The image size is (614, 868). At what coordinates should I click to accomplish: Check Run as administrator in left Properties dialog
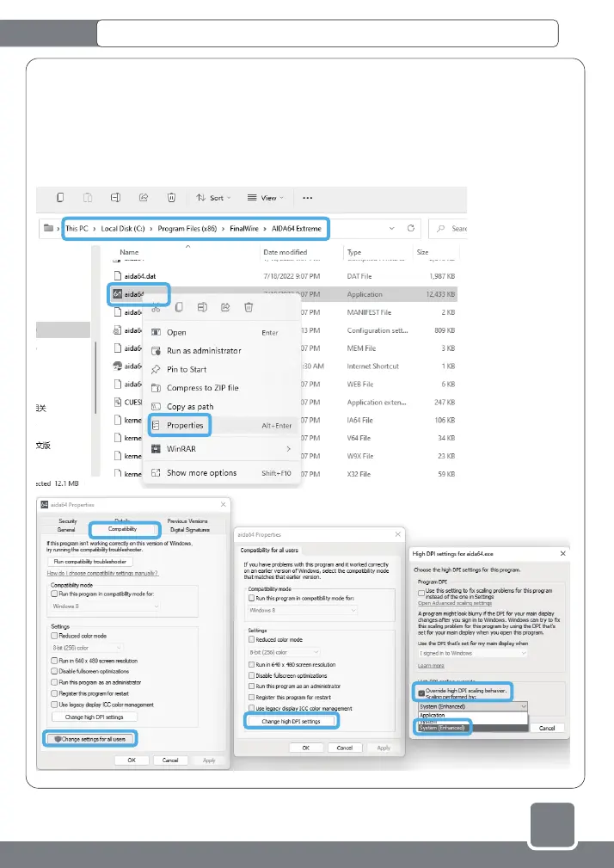[54, 682]
